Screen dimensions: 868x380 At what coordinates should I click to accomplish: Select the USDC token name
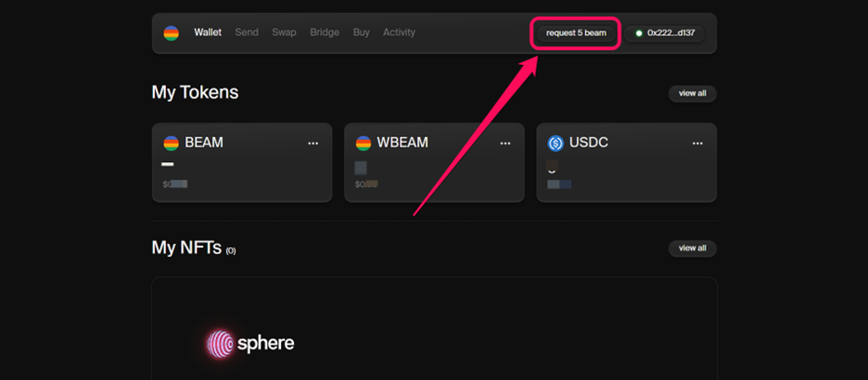tap(589, 143)
